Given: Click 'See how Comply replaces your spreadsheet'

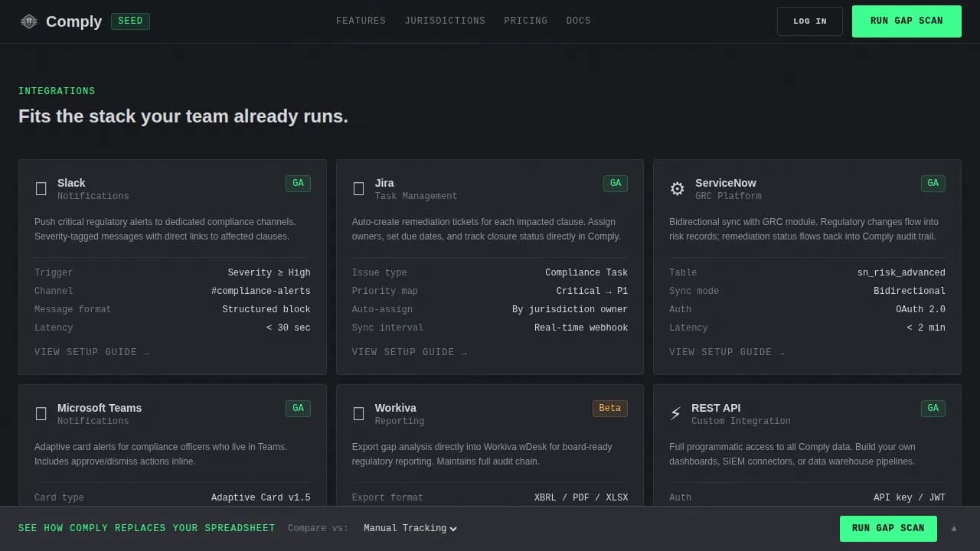Looking at the screenshot, I should click(x=146, y=528).
